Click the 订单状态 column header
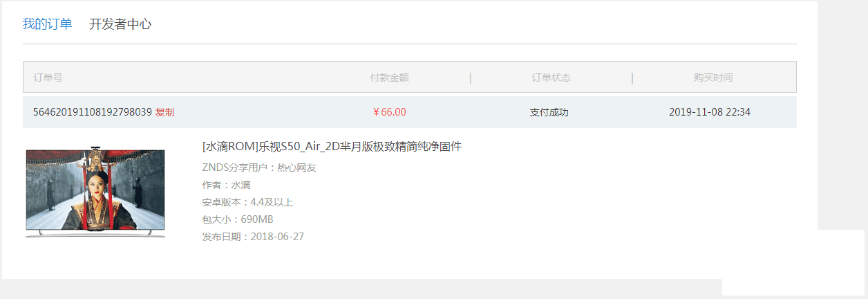This screenshot has width=868, height=299. click(x=551, y=78)
